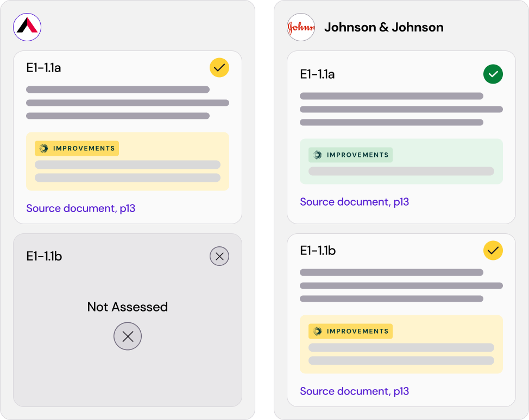Click small X icon on E1-1.1b card
The width and height of the screenshot is (529, 420).
[x=219, y=256]
